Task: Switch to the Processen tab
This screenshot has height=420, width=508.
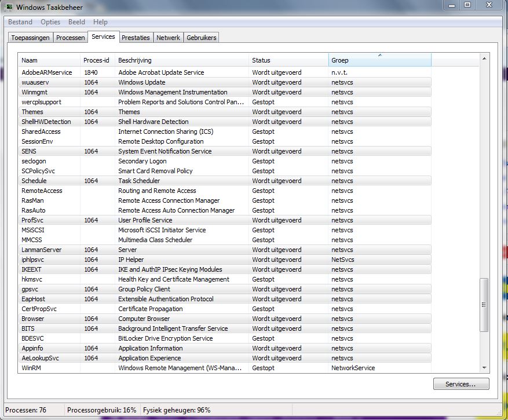Action: click(70, 38)
